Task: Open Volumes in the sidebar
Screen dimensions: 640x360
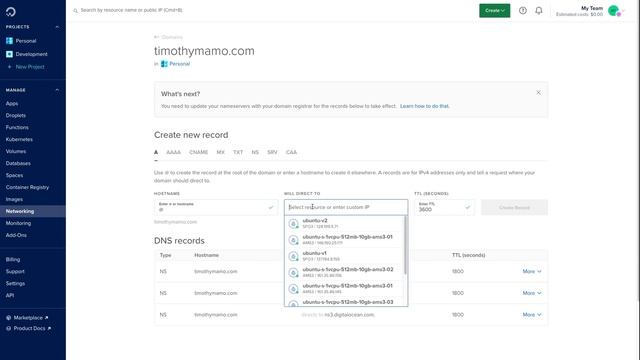Action: click(x=16, y=151)
